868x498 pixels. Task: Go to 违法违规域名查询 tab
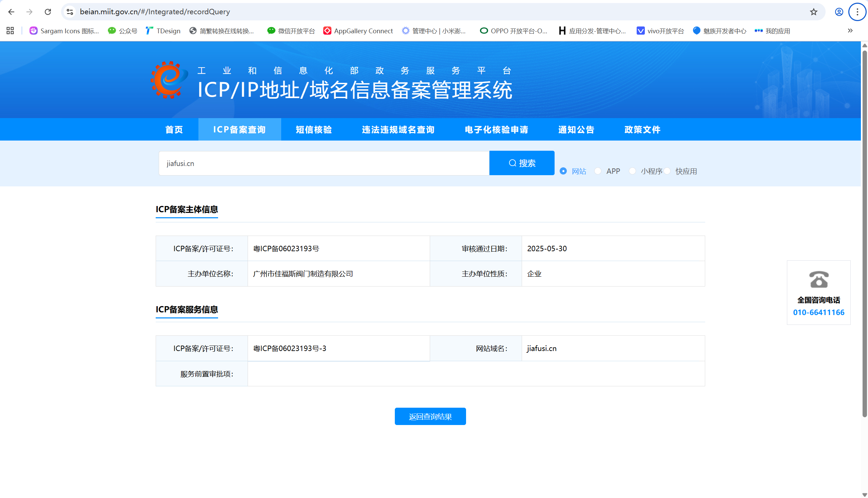(x=398, y=130)
